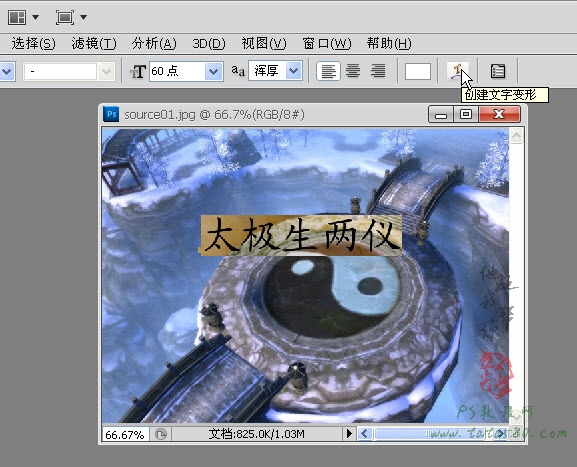The image size is (577, 467).
Task: Open the Screen Mode dropdown arrow
Action: (84, 17)
